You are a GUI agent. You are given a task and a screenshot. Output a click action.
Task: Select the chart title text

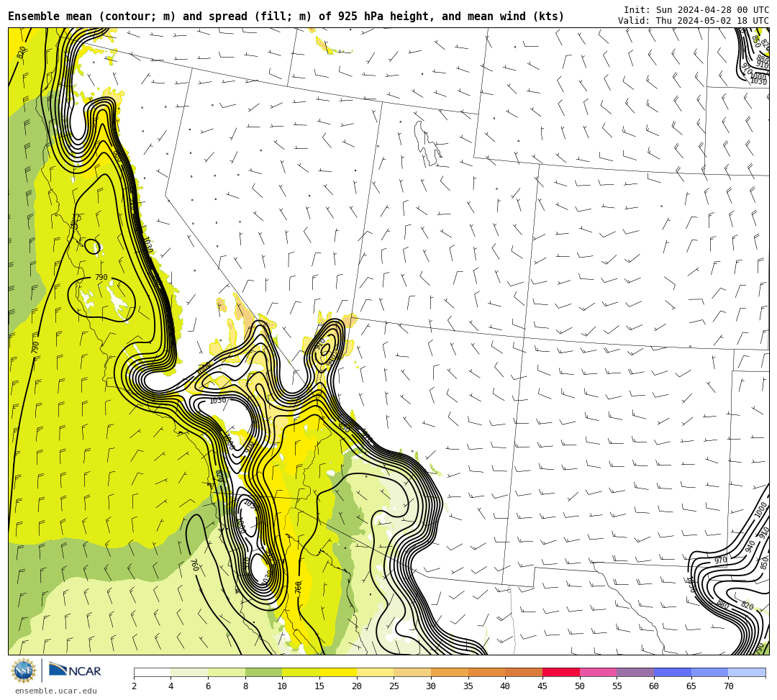pos(286,17)
